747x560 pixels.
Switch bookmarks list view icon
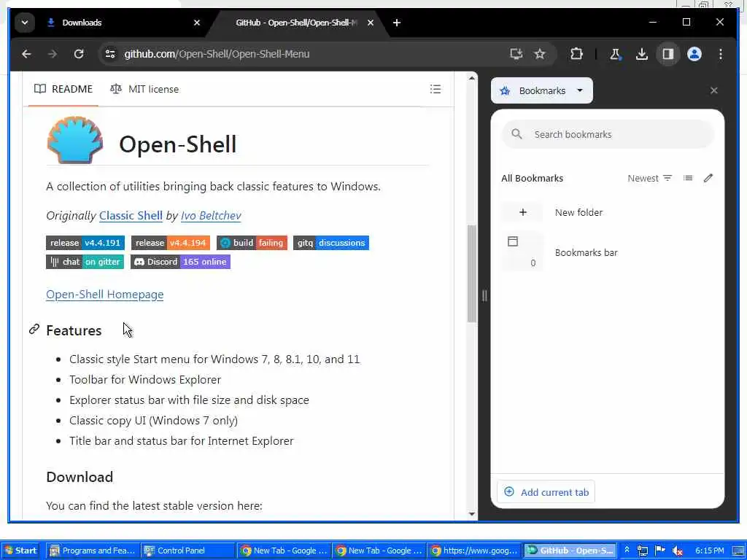687,178
